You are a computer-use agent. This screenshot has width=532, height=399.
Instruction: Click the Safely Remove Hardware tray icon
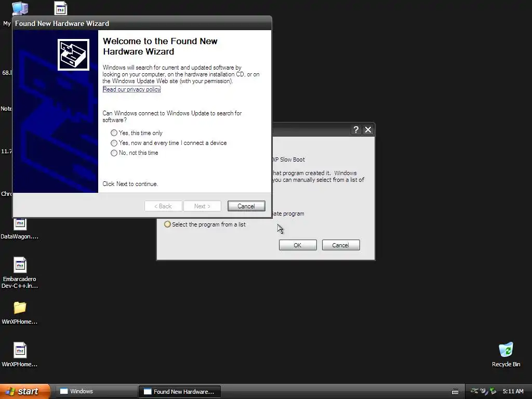point(493,391)
